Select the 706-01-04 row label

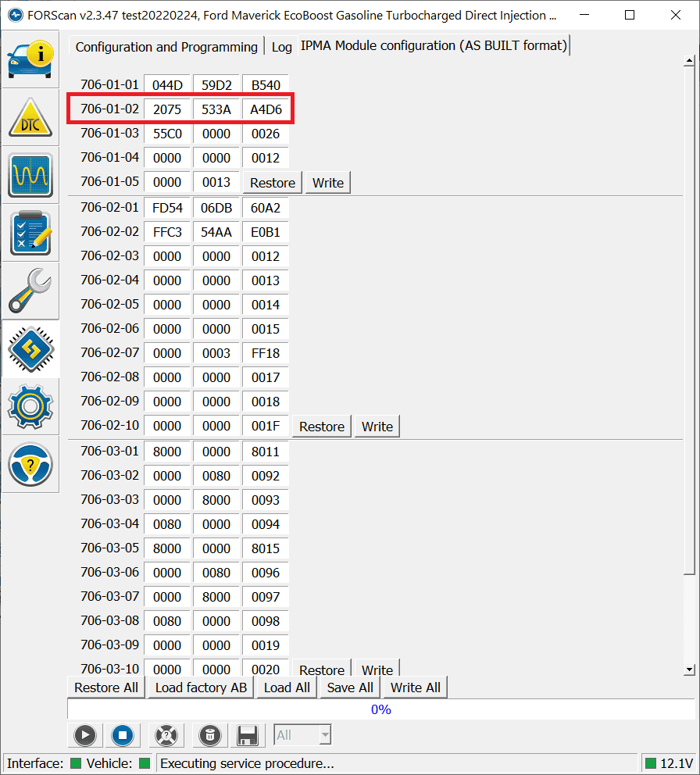[x=109, y=157]
